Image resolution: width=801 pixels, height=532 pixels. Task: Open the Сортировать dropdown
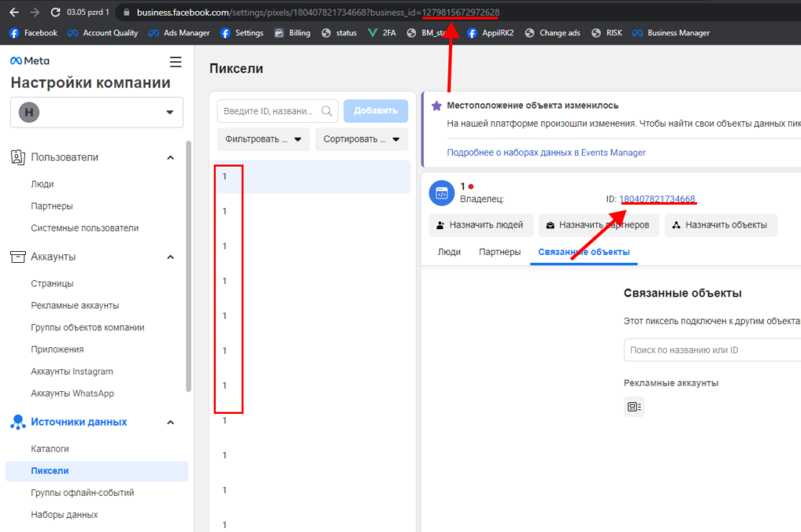point(361,140)
